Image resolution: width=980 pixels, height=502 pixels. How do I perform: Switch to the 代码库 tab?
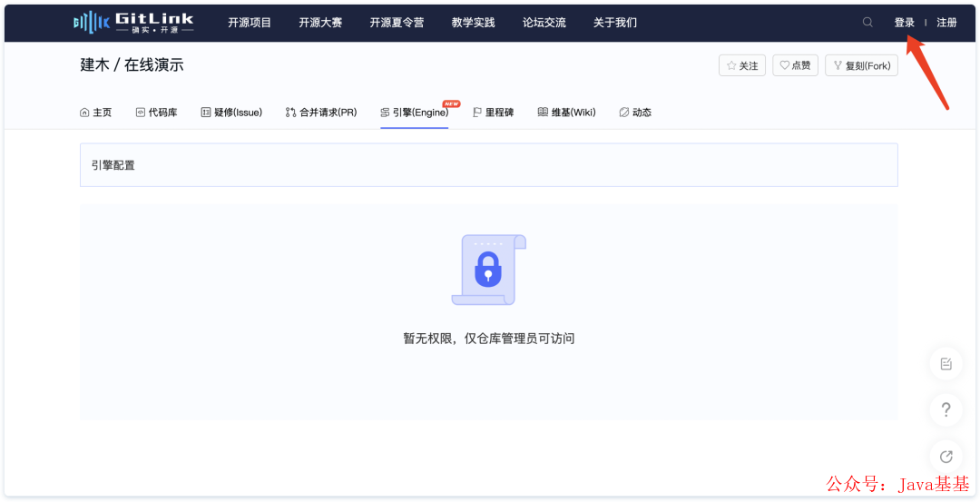tap(156, 113)
